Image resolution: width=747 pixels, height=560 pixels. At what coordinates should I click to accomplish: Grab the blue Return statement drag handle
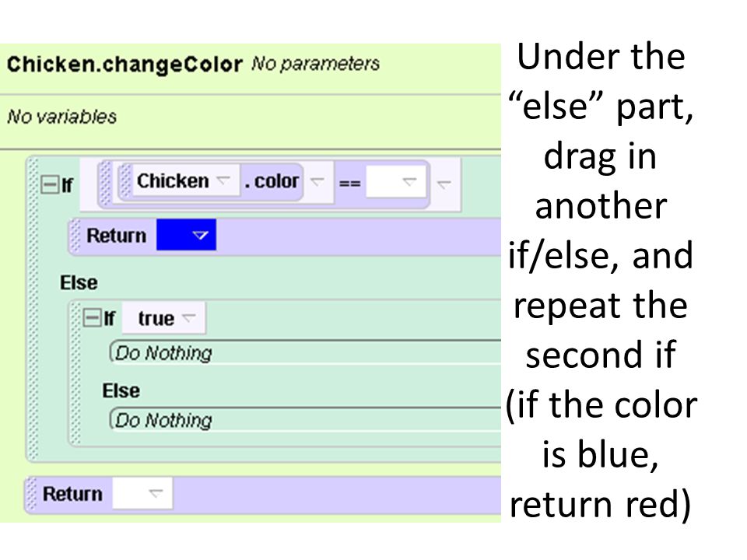[x=75, y=236]
